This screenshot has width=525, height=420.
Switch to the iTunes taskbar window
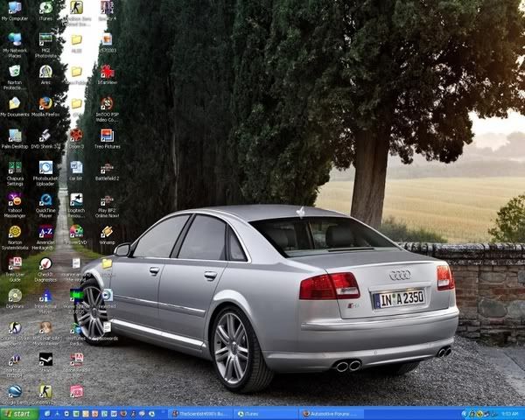[x=266, y=414]
